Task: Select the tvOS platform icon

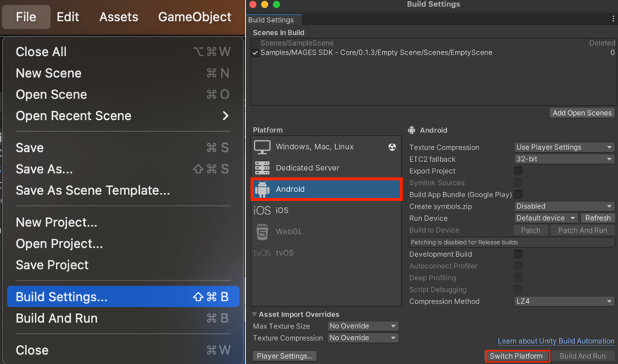Action: click(262, 253)
